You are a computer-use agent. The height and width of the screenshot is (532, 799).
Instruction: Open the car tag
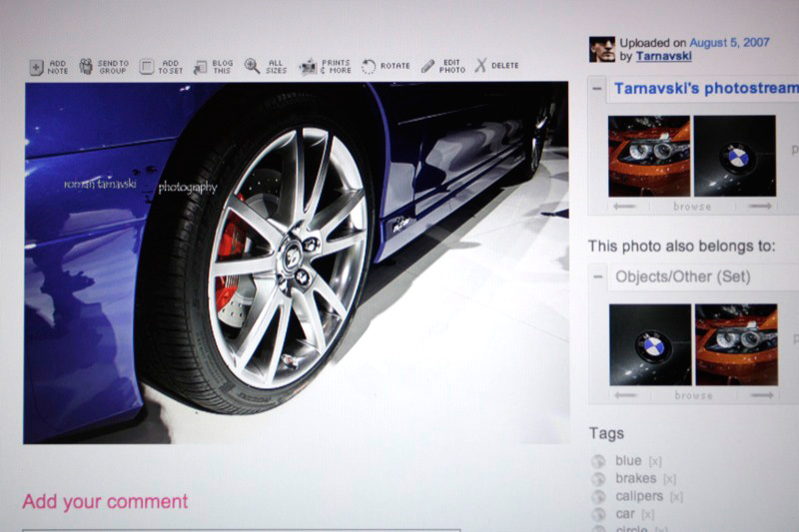pos(625,513)
